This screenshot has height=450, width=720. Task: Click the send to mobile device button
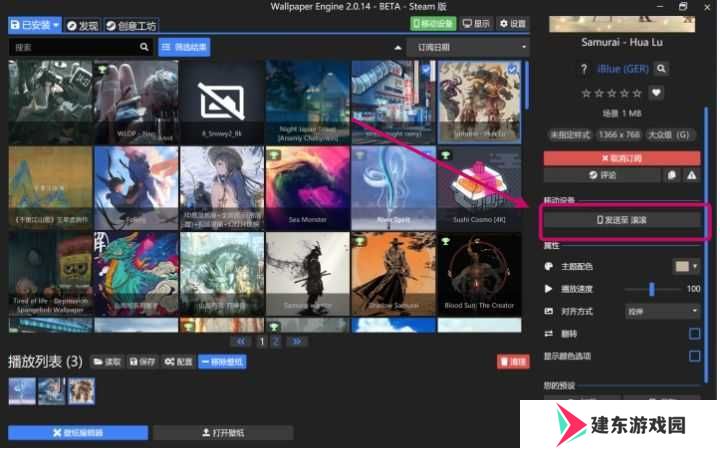(x=622, y=220)
